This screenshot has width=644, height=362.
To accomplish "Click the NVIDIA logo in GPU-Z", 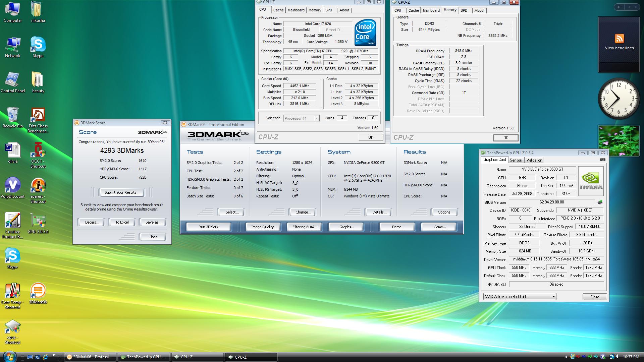I will [591, 181].
